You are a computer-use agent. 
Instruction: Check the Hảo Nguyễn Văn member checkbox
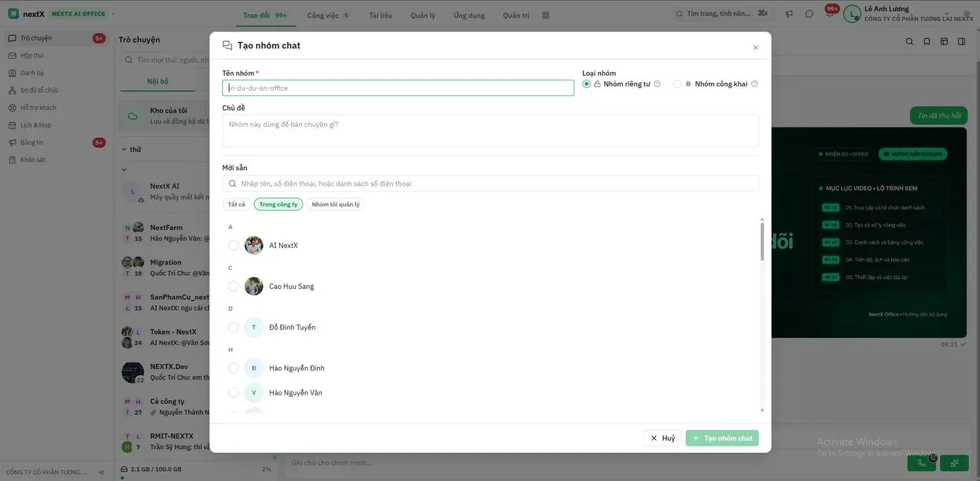coord(233,393)
